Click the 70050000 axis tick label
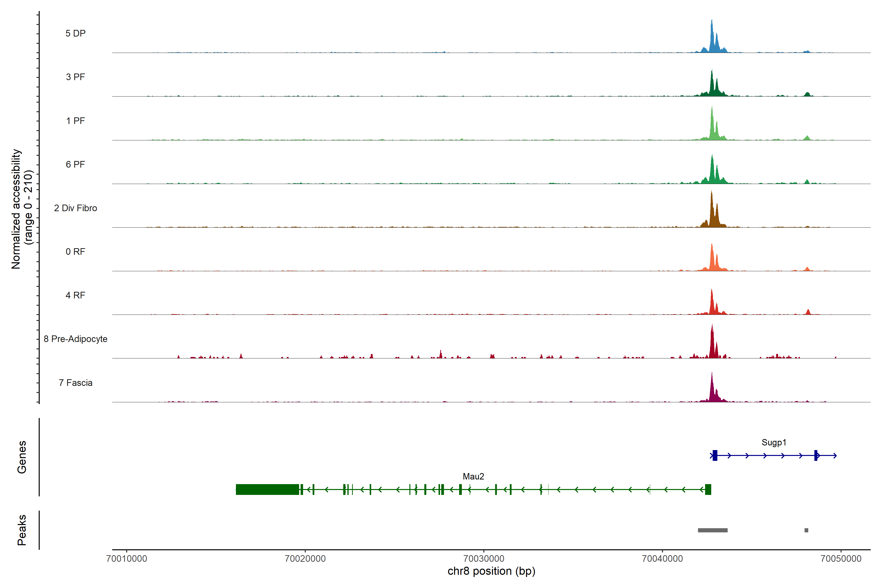 pos(841,559)
